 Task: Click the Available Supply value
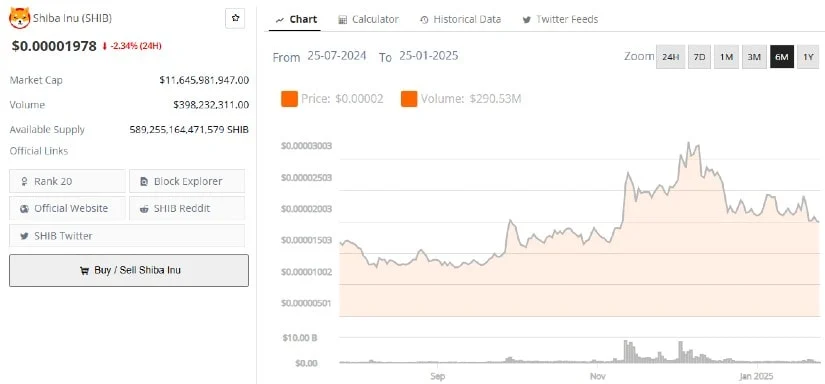(x=189, y=129)
